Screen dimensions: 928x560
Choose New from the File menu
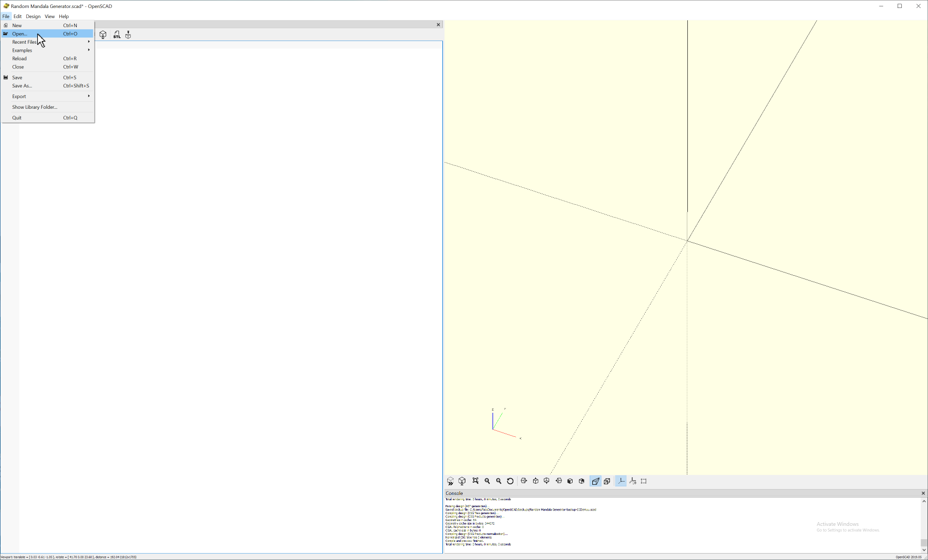coord(48,26)
